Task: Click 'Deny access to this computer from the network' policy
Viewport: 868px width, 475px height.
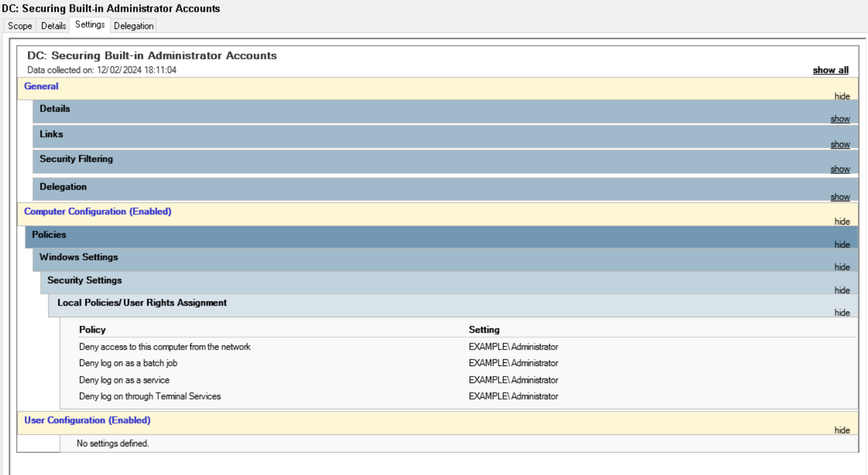Action: [x=165, y=347]
